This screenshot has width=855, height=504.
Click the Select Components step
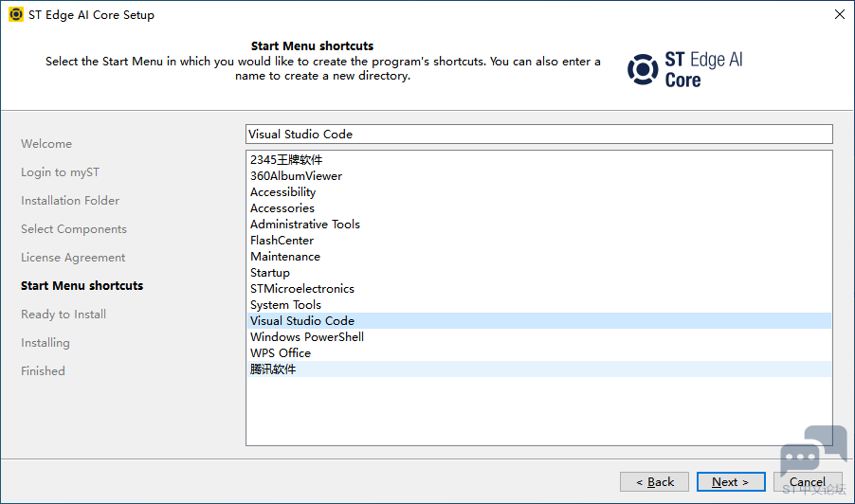click(74, 229)
